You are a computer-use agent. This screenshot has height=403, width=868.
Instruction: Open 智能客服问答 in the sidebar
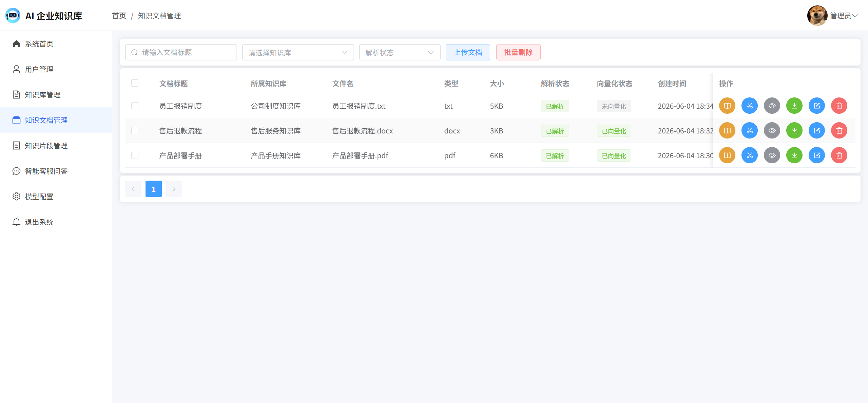coord(56,171)
